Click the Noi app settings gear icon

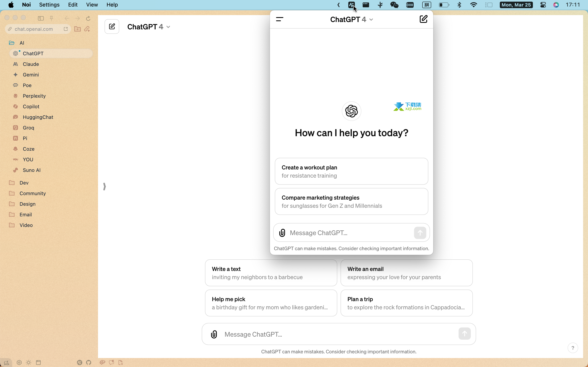click(x=19, y=362)
